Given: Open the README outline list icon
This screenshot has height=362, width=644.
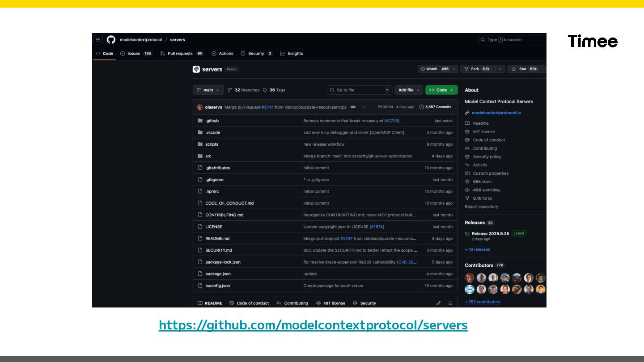Looking at the screenshot, I should [x=450, y=303].
